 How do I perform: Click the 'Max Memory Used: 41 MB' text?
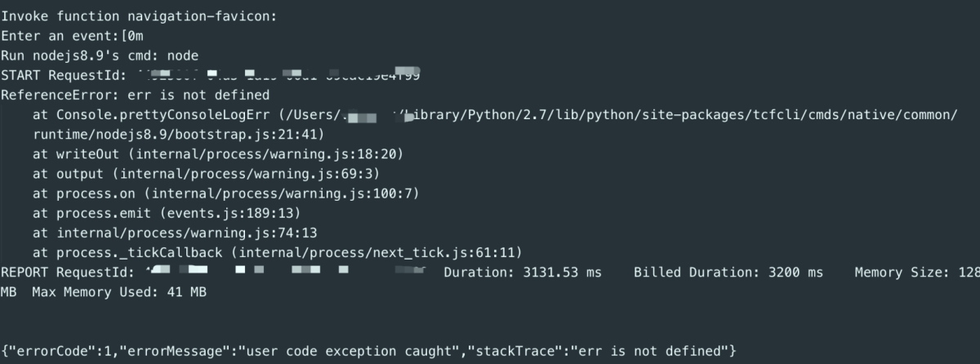coord(119,291)
